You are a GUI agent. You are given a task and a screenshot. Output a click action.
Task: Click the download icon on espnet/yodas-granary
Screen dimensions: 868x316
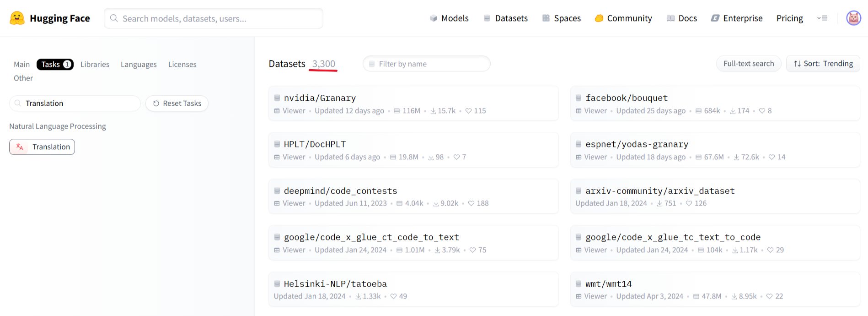736,157
